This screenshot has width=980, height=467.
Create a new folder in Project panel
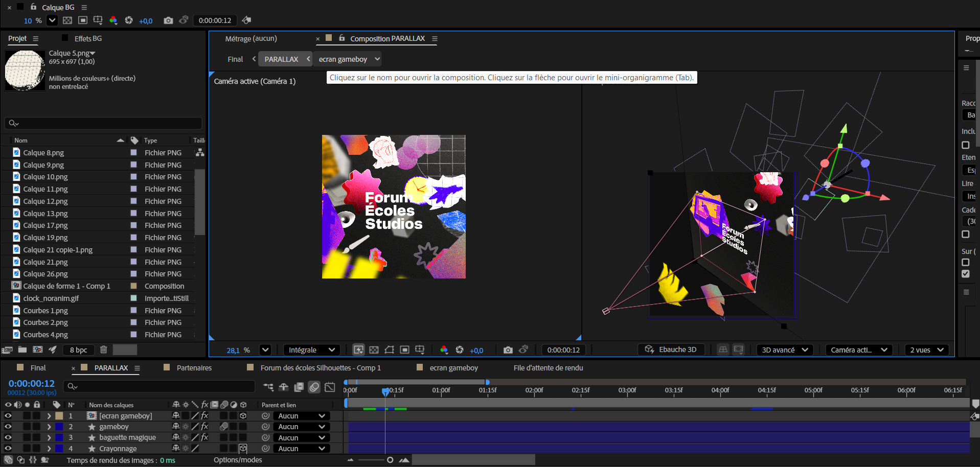point(22,349)
